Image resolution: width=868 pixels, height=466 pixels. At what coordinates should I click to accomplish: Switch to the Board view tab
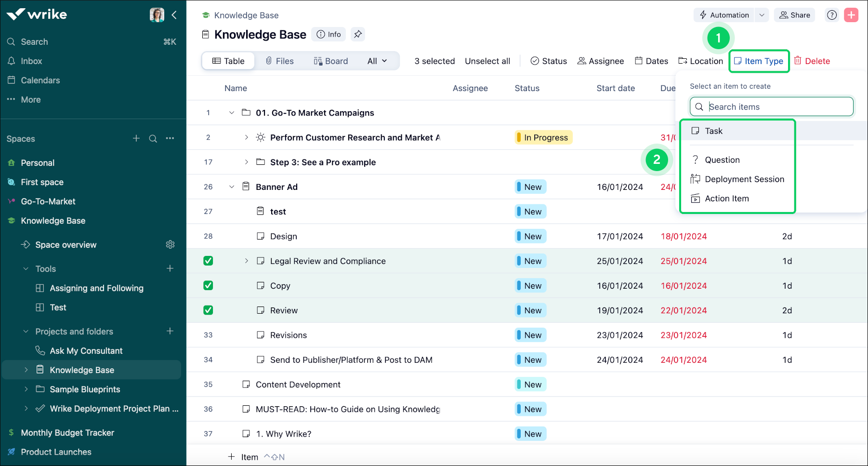pos(330,61)
